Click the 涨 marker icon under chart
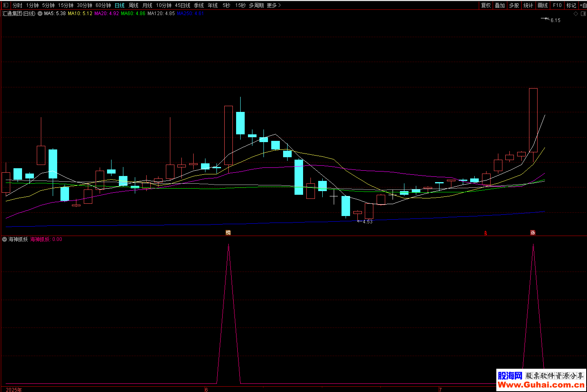The width and height of the screenshot is (587, 392). point(533,232)
